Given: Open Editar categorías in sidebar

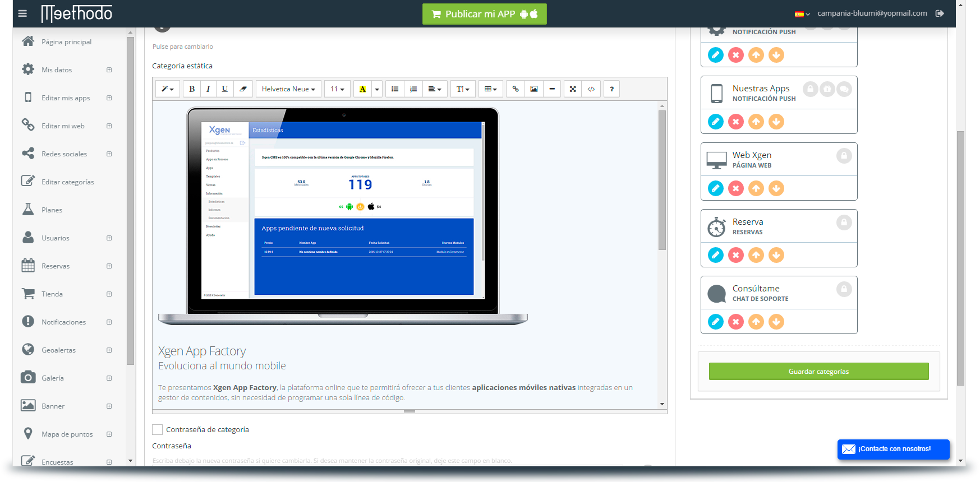Looking at the screenshot, I should 67,182.
